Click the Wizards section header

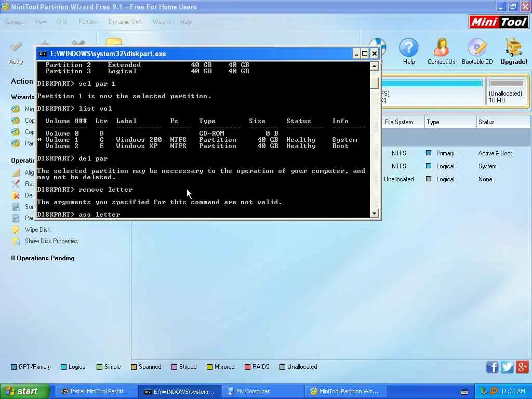(22, 97)
